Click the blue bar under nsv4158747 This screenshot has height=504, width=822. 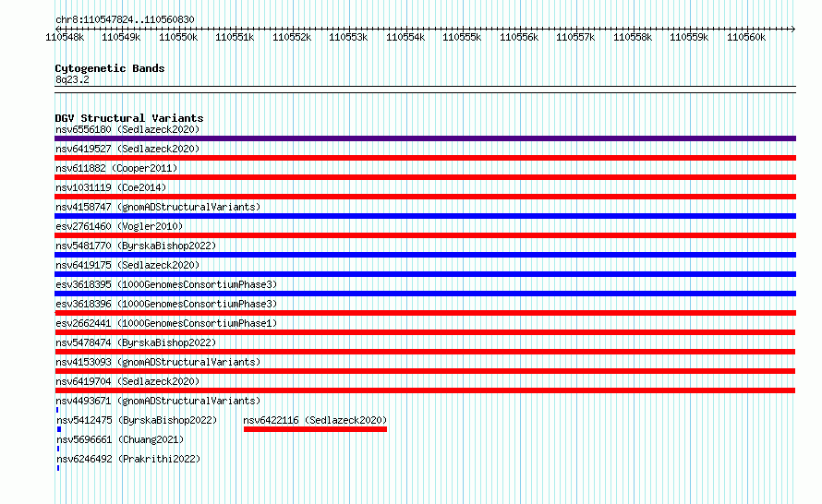click(425, 216)
